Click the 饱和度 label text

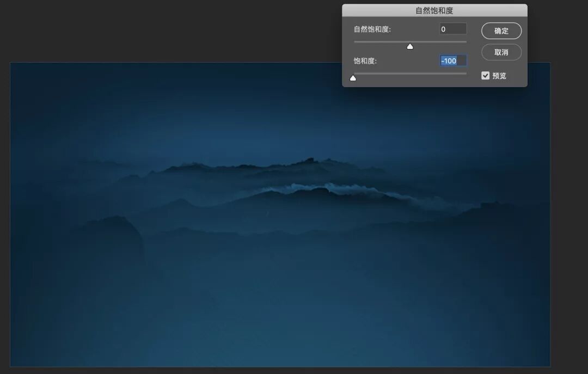[x=365, y=61]
